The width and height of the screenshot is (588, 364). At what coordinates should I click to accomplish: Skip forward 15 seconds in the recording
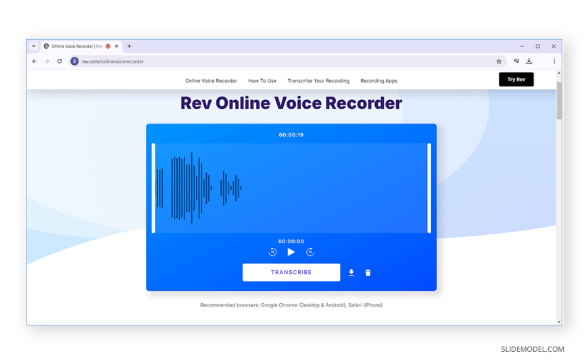(x=310, y=253)
